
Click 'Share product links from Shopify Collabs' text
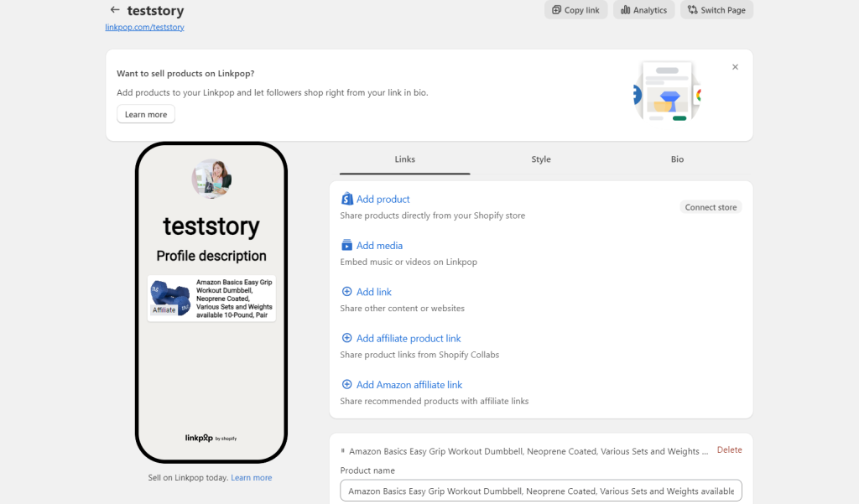[419, 355]
